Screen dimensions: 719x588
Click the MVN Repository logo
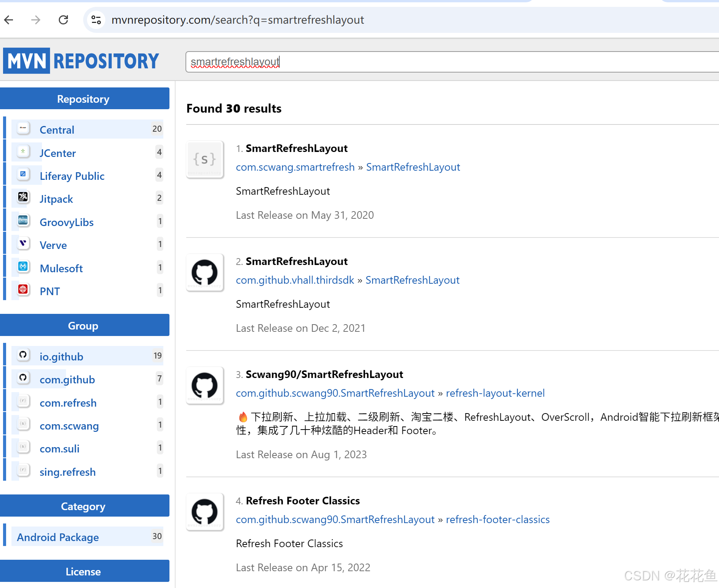[81, 61]
